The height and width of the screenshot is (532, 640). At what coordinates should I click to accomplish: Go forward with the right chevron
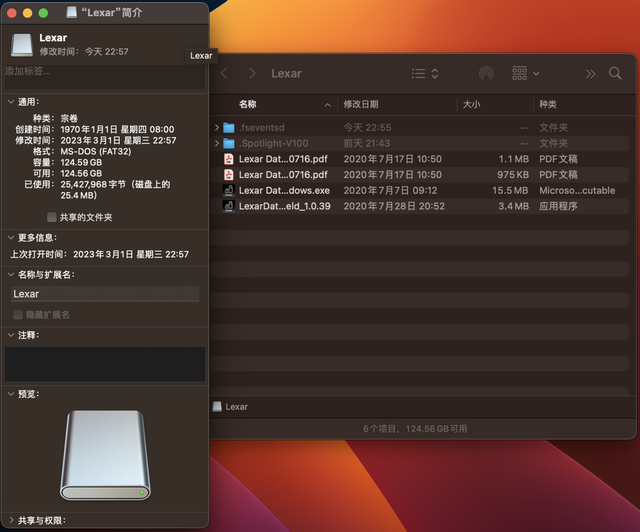click(x=252, y=73)
